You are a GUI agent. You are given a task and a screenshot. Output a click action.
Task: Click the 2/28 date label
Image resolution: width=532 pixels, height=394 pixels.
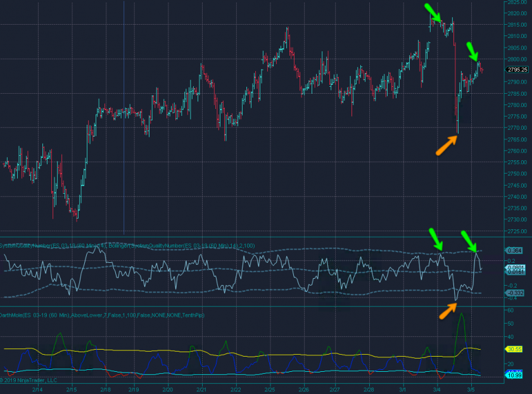pos(369,389)
